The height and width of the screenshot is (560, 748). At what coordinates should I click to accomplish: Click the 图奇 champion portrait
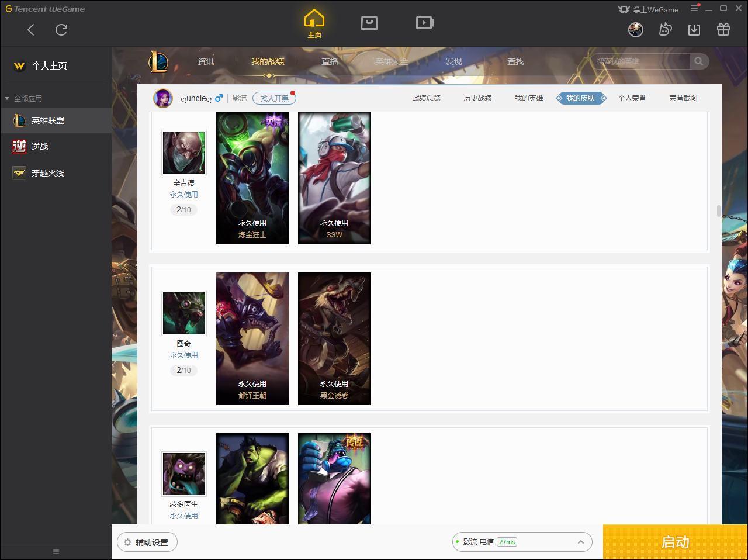184,313
